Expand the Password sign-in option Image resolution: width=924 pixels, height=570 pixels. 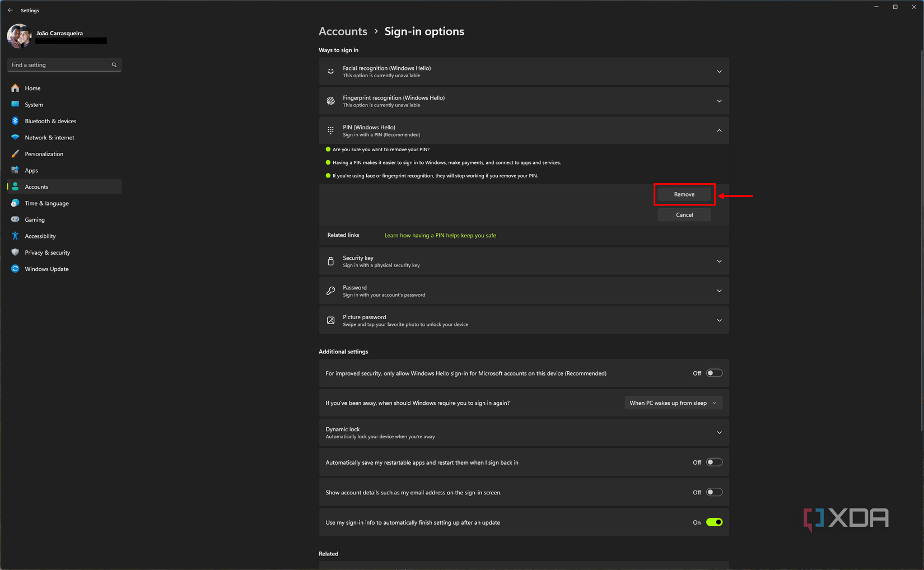(x=524, y=291)
